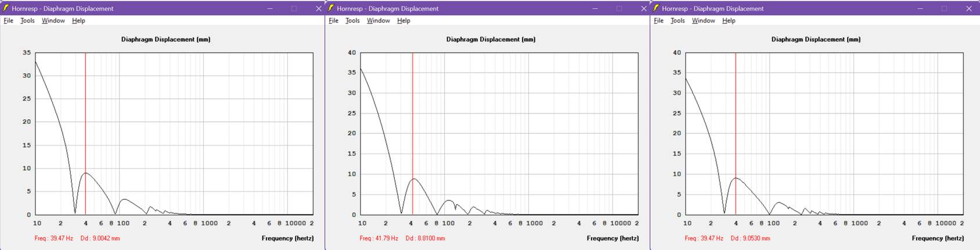Minimize the middle Hornresp window
980x250 pixels.
595,8
